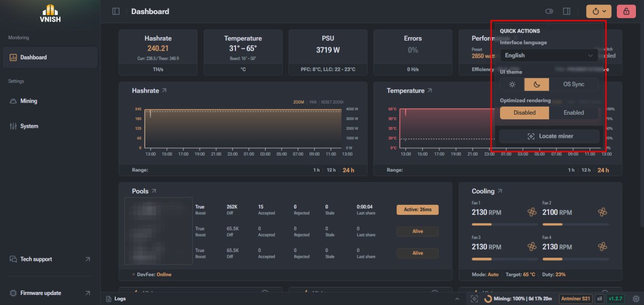This screenshot has width=644, height=305.
Task: Collapse the sidebar using the header panel icon
Action: 116,11
